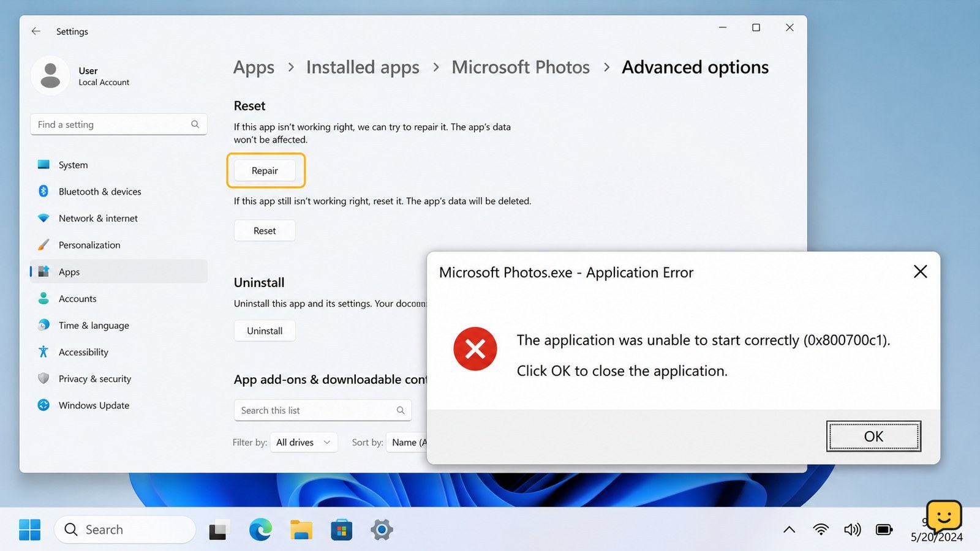Open File Explorer from taskbar
This screenshot has height=551, width=980.
[301, 530]
